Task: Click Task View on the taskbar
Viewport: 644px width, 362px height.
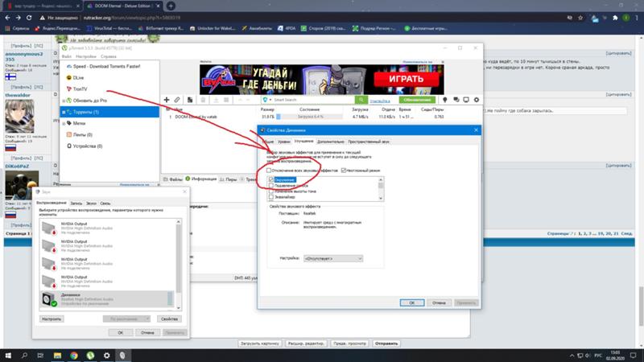Action: point(40,356)
